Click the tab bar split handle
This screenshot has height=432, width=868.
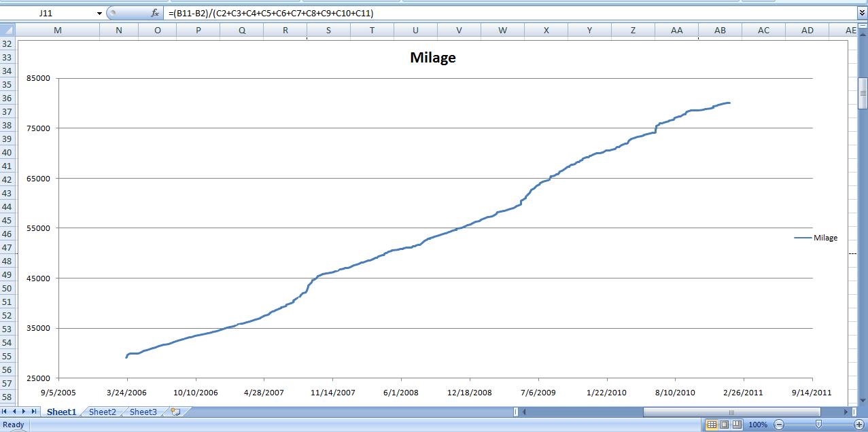(x=516, y=412)
